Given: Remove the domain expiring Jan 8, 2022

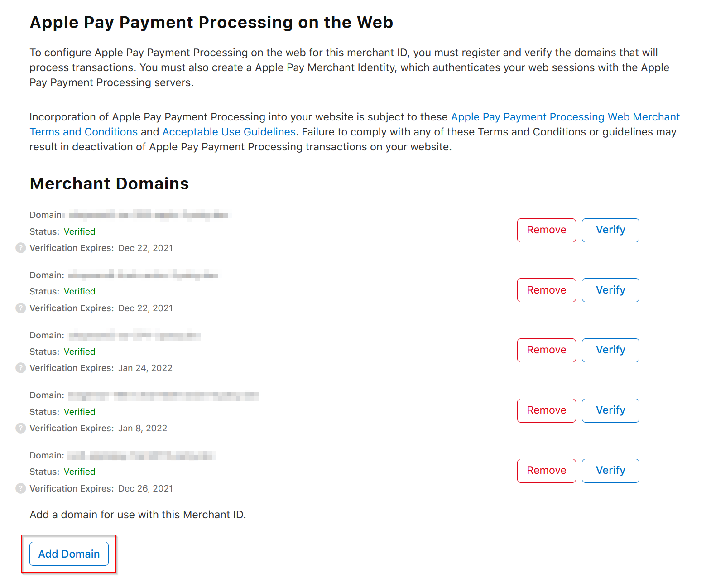Looking at the screenshot, I should 546,410.
